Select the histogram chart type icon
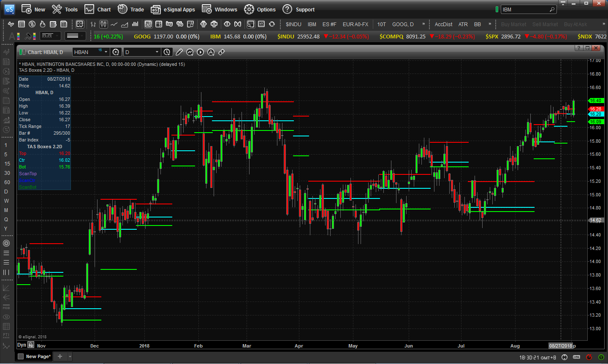 pos(135,24)
